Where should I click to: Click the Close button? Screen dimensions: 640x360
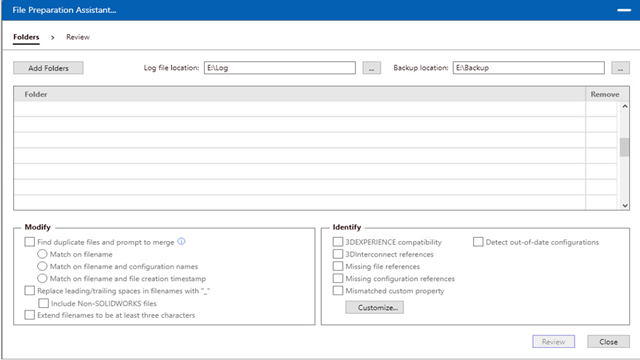pyautogui.click(x=608, y=342)
